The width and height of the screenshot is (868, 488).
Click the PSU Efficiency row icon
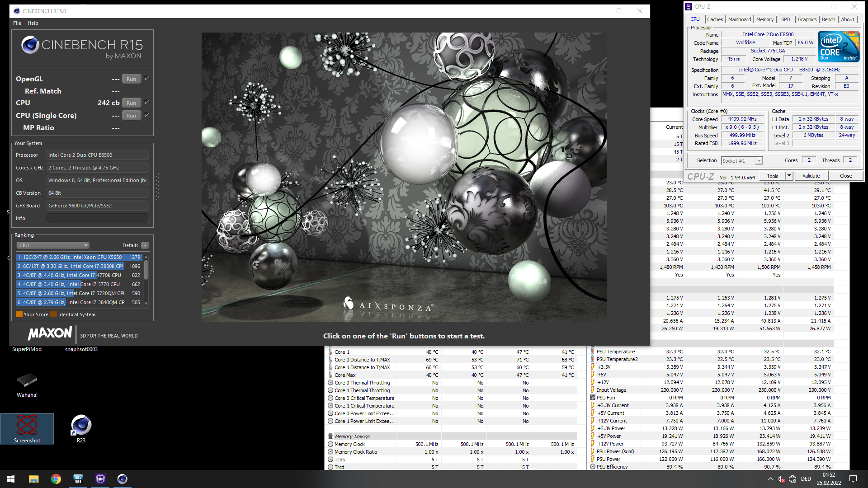tap(593, 467)
